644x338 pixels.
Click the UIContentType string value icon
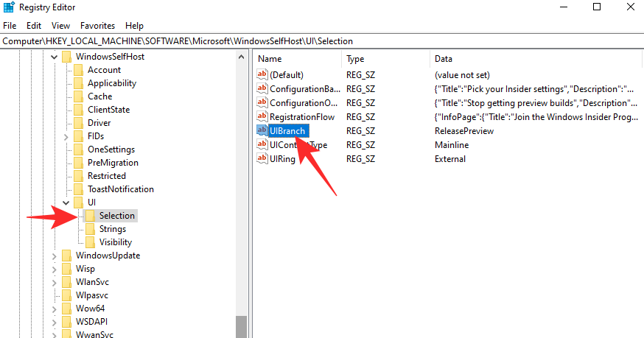(x=262, y=144)
